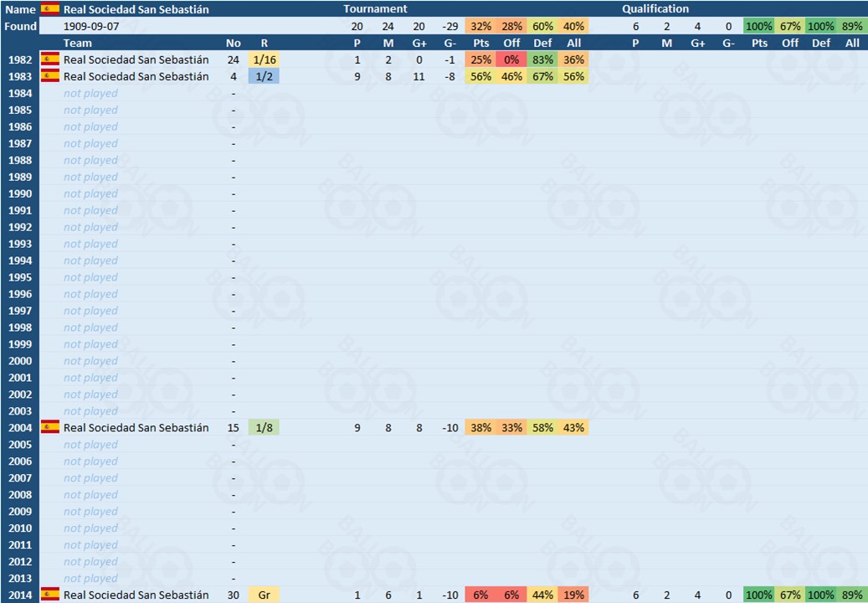
Task: Click the red 0% Off cell for 1982
Action: 511,59
